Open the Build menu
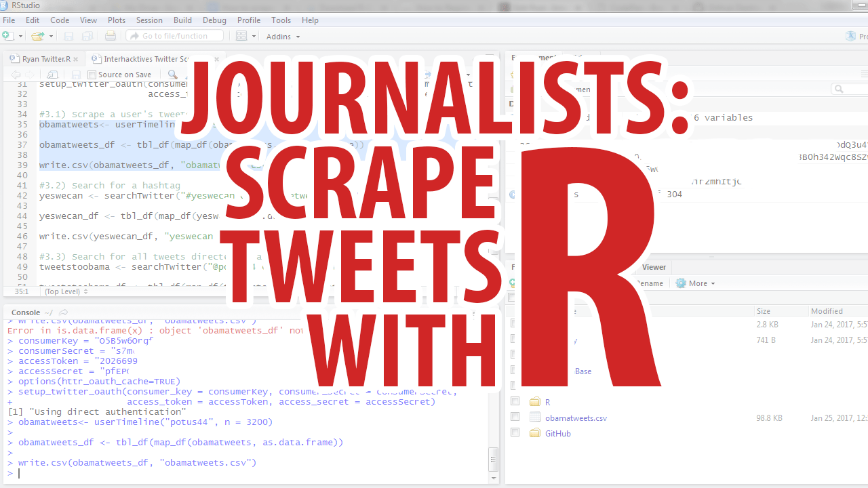The image size is (868, 488). (182, 20)
